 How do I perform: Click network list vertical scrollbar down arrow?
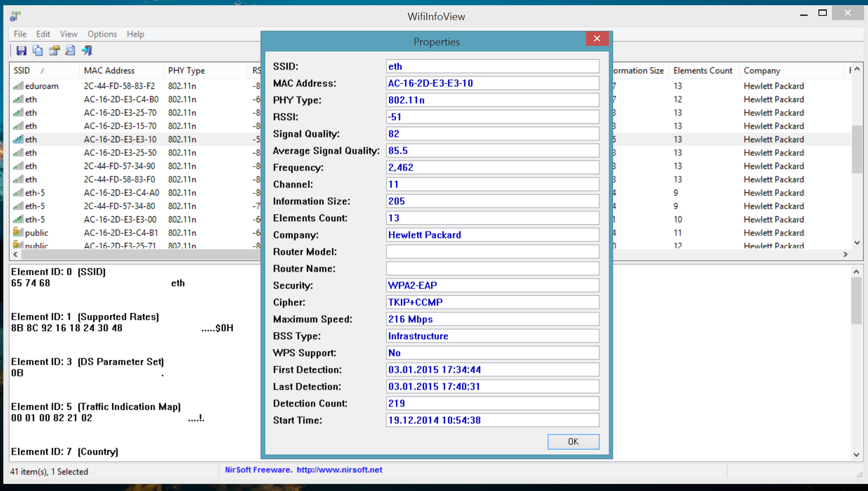pyautogui.click(x=857, y=242)
